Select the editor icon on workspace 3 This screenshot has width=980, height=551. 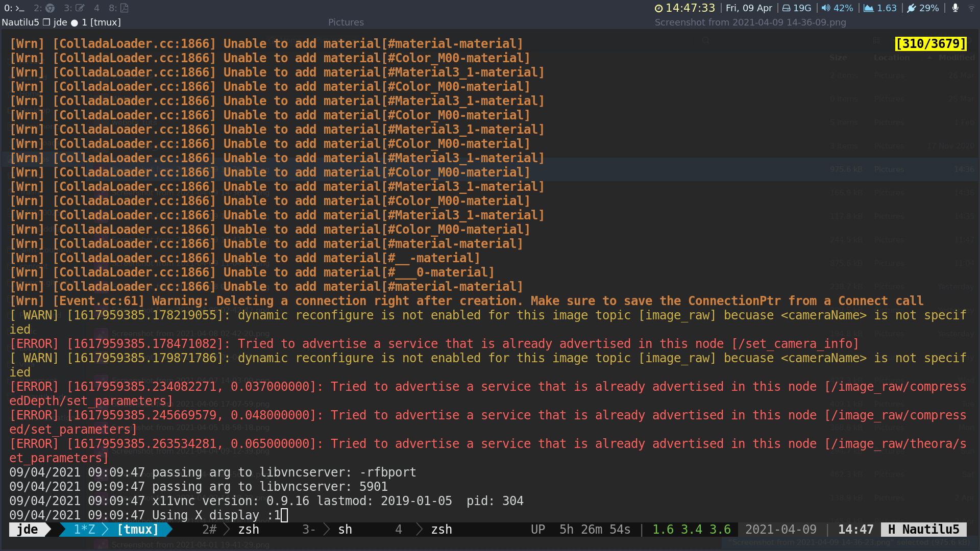click(80, 8)
